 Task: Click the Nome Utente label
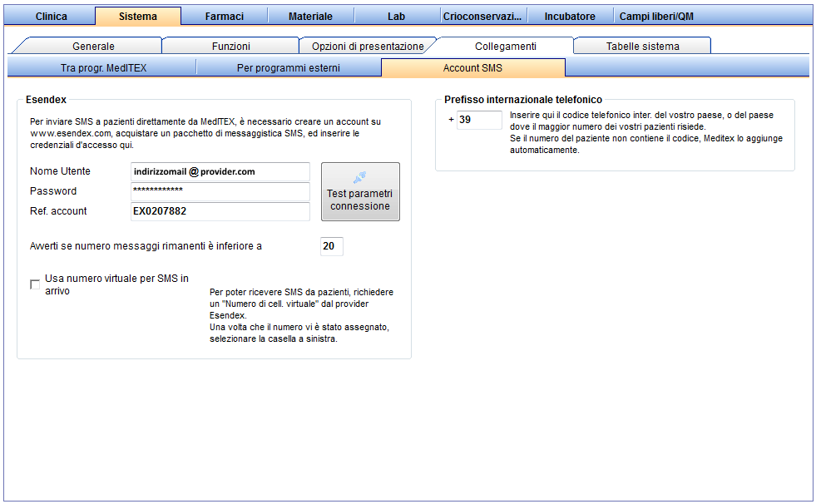[60, 171]
